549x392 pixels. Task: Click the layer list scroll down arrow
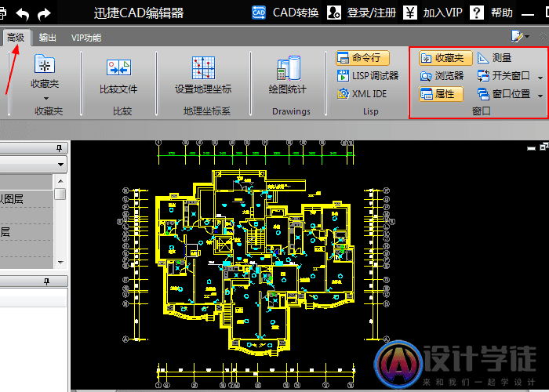(60, 262)
